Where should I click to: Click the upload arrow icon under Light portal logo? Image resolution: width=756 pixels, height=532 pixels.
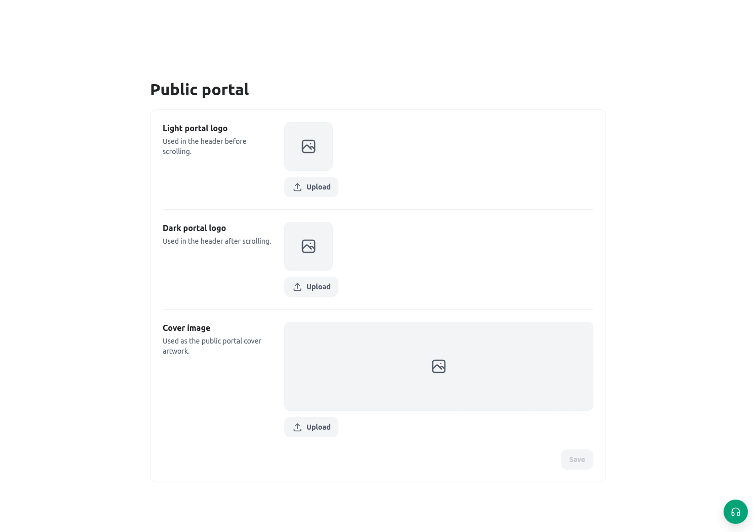point(297,187)
